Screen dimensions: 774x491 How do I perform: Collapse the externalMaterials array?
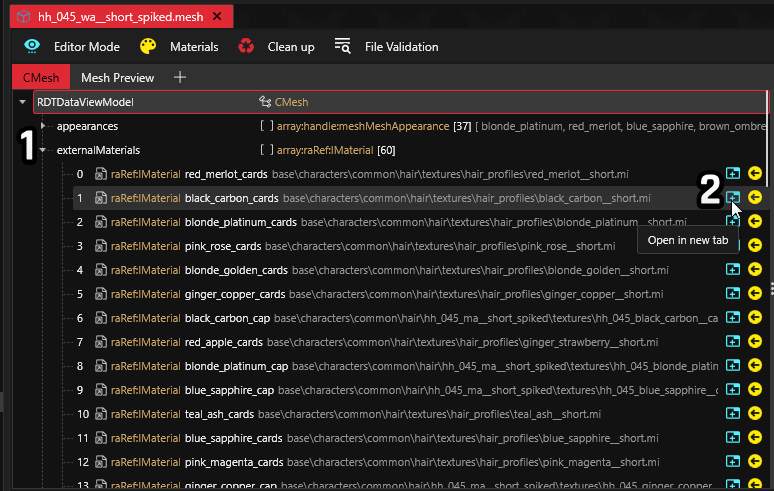tap(43, 151)
